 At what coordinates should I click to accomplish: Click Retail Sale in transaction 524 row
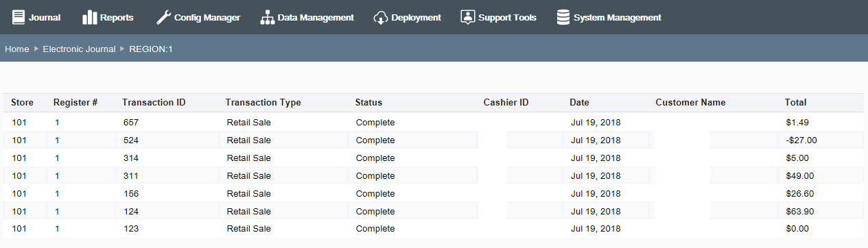pyautogui.click(x=249, y=140)
